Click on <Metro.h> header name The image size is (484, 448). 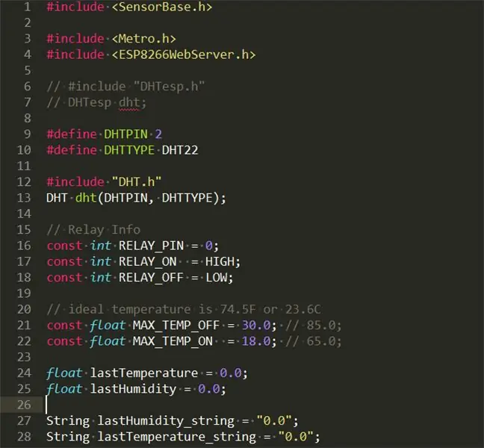(x=143, y=39)
